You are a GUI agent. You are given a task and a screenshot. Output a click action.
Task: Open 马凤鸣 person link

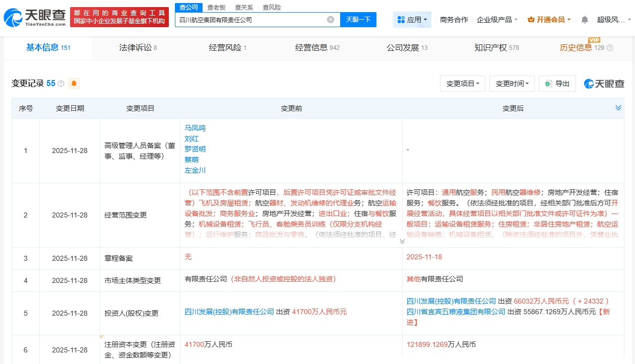(195, 128)
